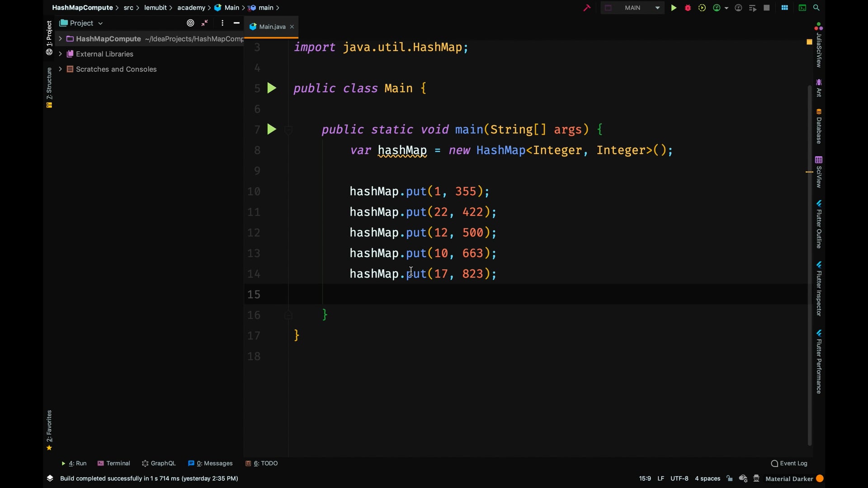This screenshot has height=488, width=868.
Task: Open the JuliaSciView side panel
Action: 819,45
